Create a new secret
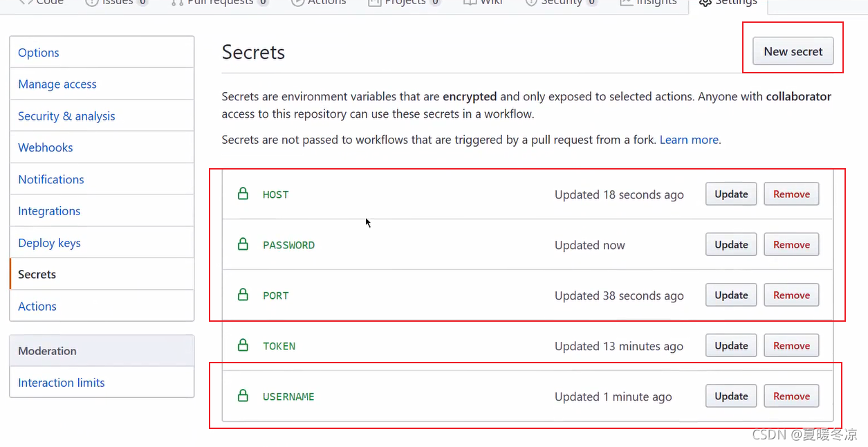The image size is (868, 447). [793, 51]
